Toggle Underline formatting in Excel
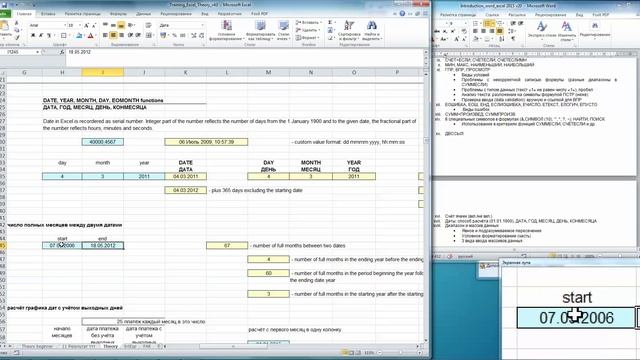This screenshot has height=360, width=640. pos(49,36)
